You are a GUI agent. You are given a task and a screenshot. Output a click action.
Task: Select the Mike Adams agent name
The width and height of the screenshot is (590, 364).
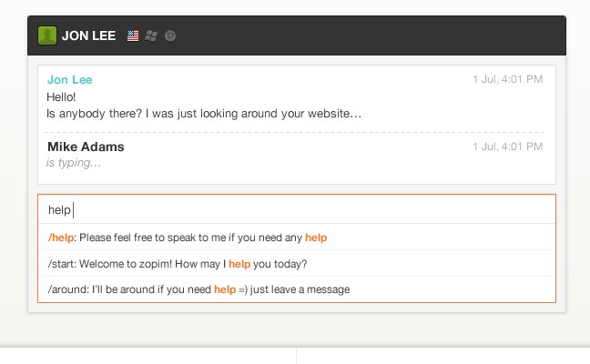click(x=86, y=147)
